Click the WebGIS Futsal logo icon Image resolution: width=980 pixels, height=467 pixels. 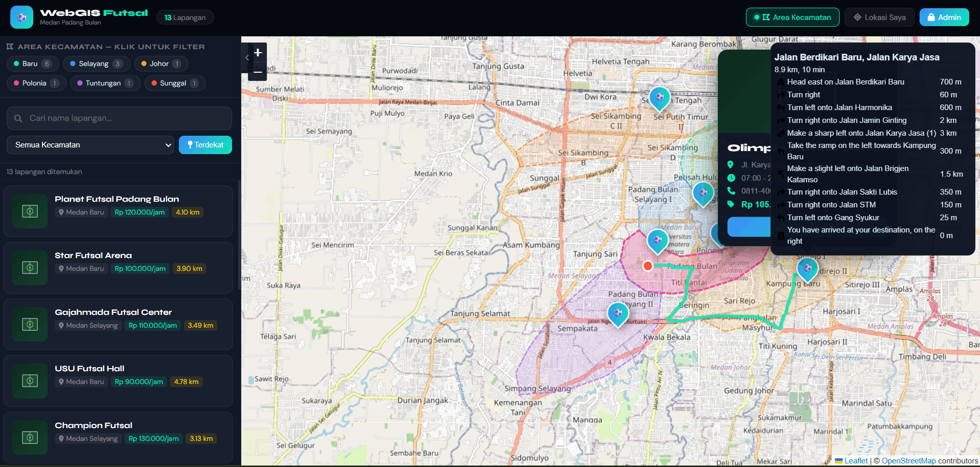[x=22, y=17]
